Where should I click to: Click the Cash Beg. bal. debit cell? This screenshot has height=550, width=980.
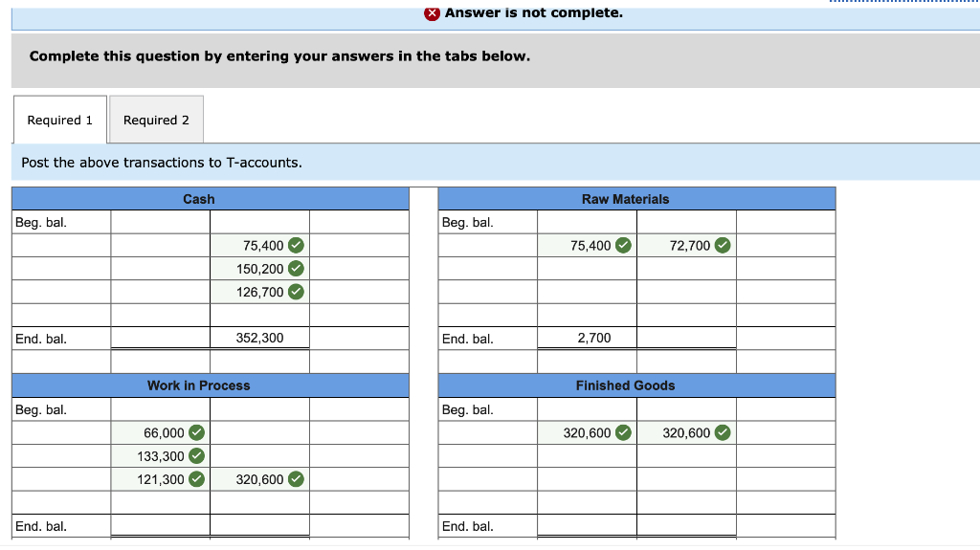pyautogui.click(x=161, y=223)
